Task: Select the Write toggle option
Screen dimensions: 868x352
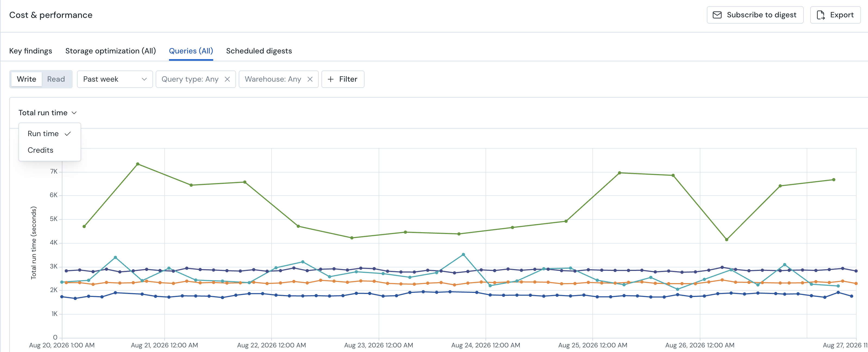Action: point(27,79)
